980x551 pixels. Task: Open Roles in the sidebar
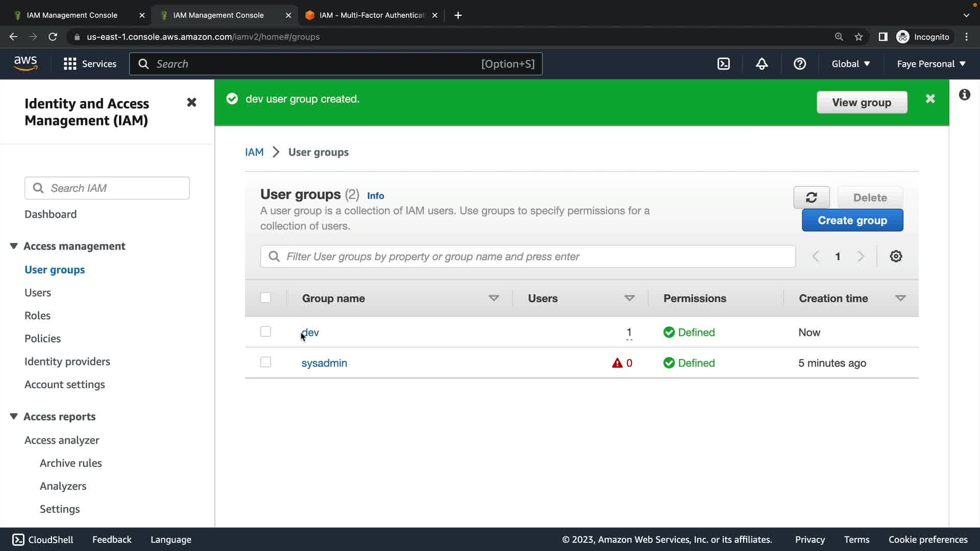[x=37, y=315]
